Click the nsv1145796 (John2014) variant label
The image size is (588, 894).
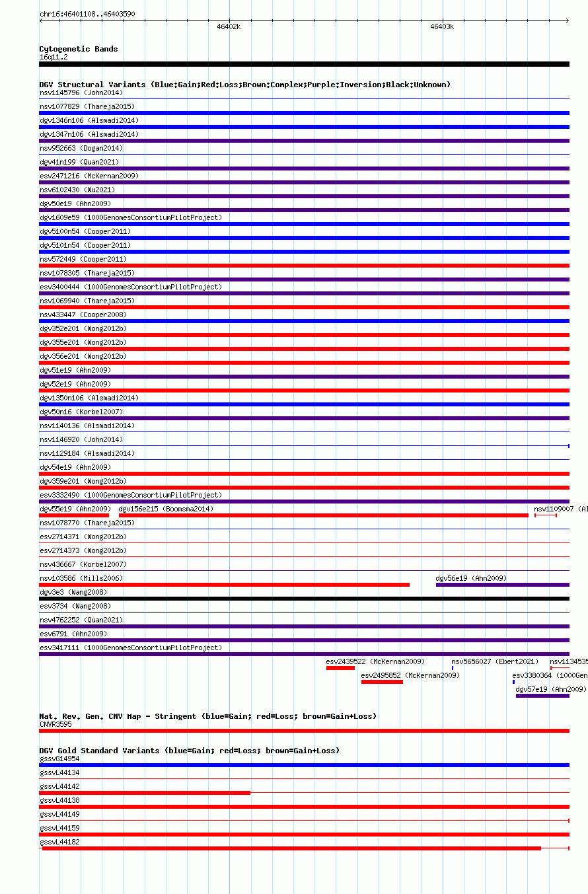pos(81,93)
